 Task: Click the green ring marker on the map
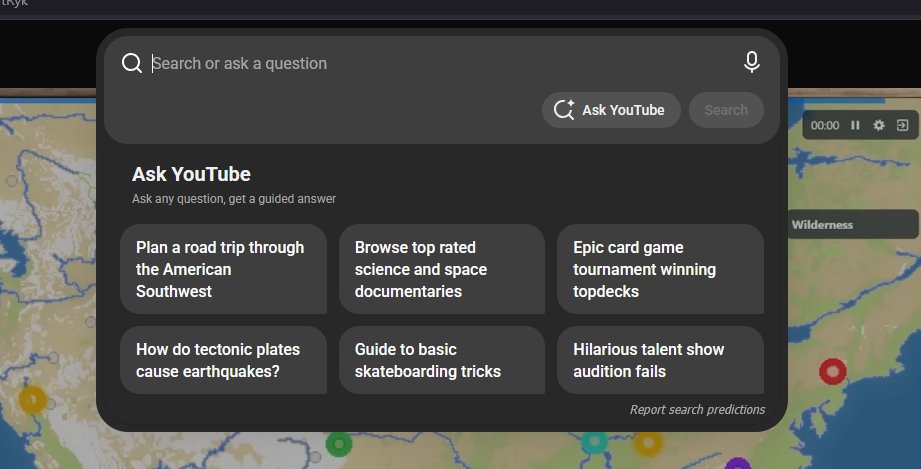(339, 444)
